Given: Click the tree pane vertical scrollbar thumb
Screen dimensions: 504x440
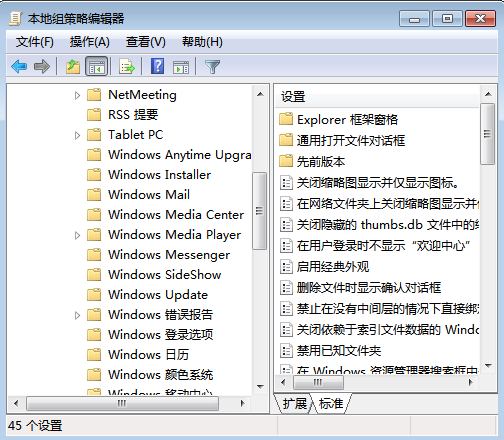Looking at the screenshot, I should click(x=259, y=211).
